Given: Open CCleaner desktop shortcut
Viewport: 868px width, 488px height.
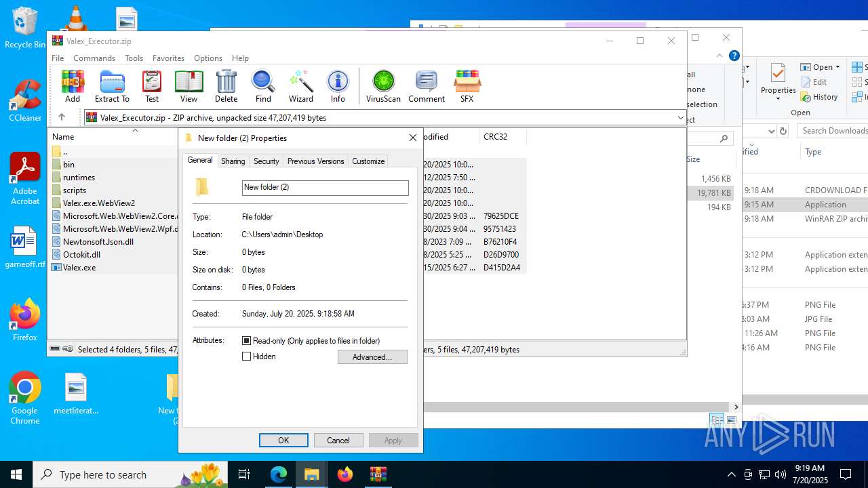Looking at the screenshot, I should point(25,100).
